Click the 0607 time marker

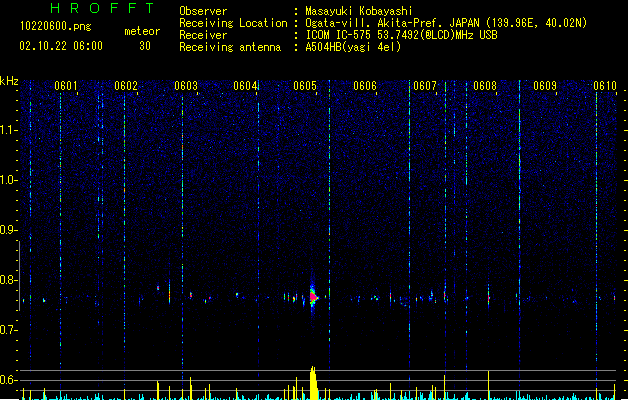tap(425, 86)
